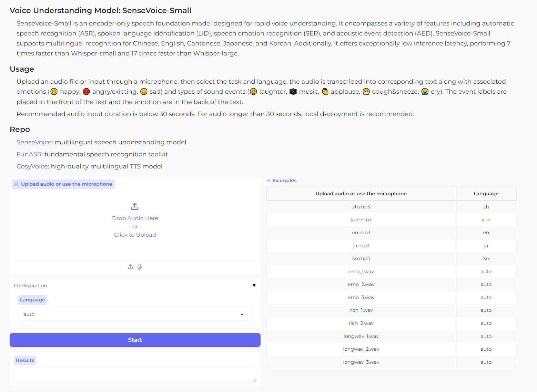Open the SenseVoice repo link
Screen dimensions: 537x392
34,142
